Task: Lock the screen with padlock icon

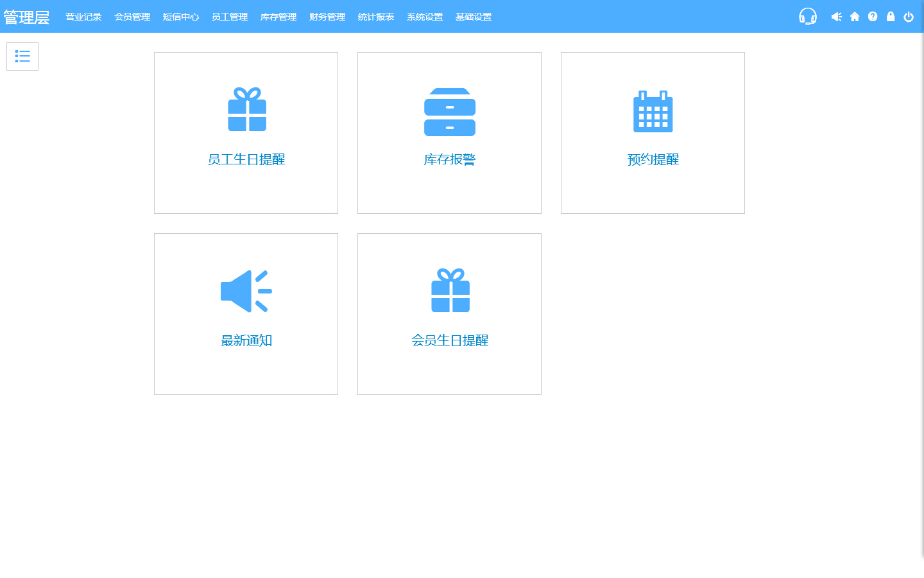Action: (891, 17)
